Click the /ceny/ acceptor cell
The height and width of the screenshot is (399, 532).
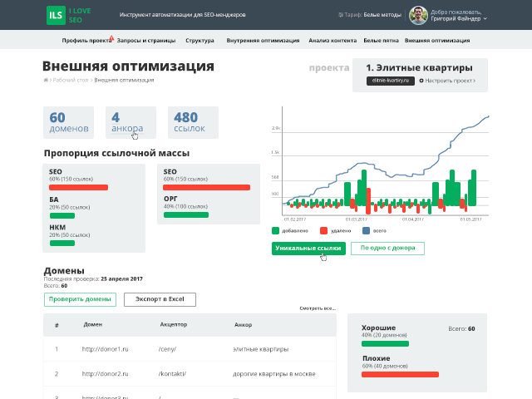(x=167, y=349)
